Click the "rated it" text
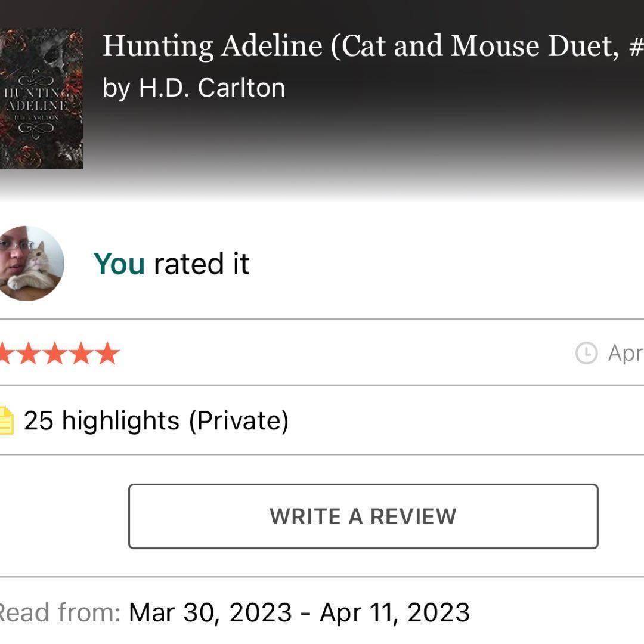The width and height of the screenshot is (644, 644). click(x=202, y=264)
